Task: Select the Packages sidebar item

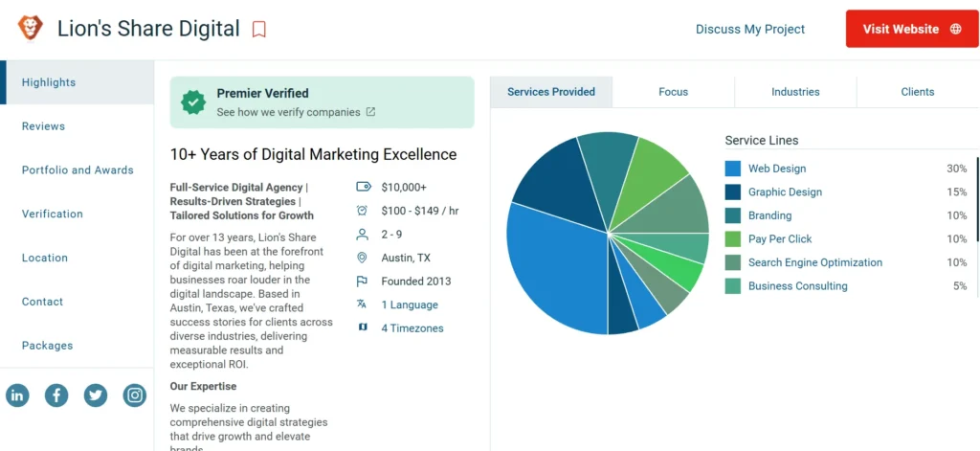Action: (x=48, y=346)
